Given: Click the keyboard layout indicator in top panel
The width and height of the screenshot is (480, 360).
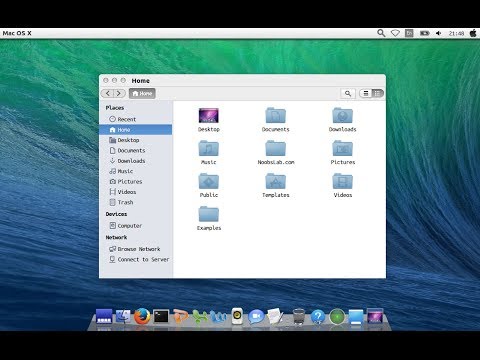Looking at the screenshot, I should pos(409,33).
